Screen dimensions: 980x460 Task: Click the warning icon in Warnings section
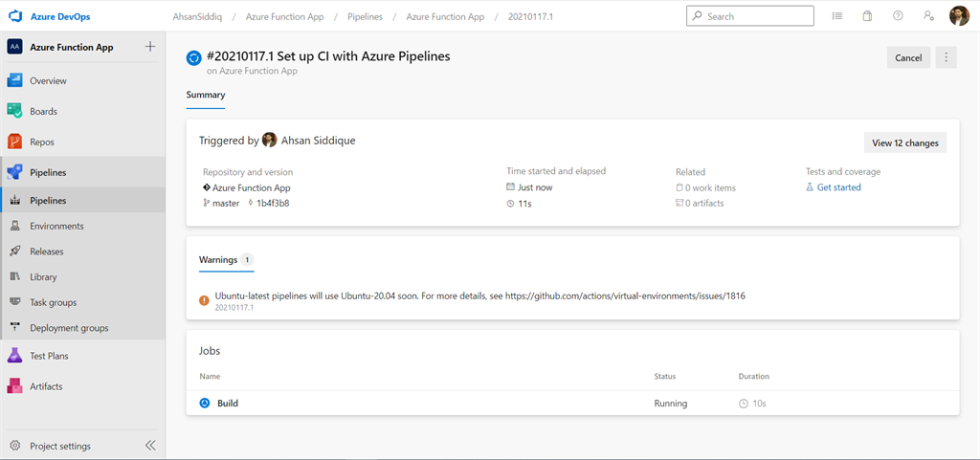tap(205, 300)
